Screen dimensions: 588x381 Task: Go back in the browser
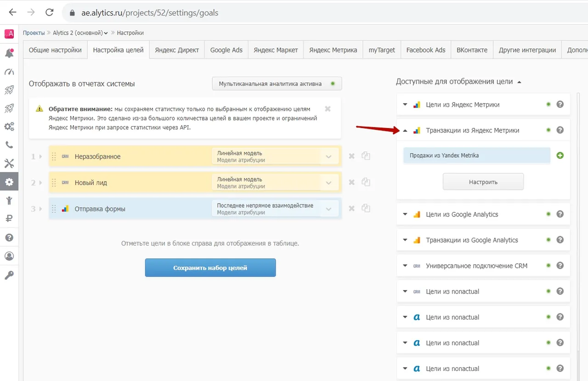click(x=12, y=12)
